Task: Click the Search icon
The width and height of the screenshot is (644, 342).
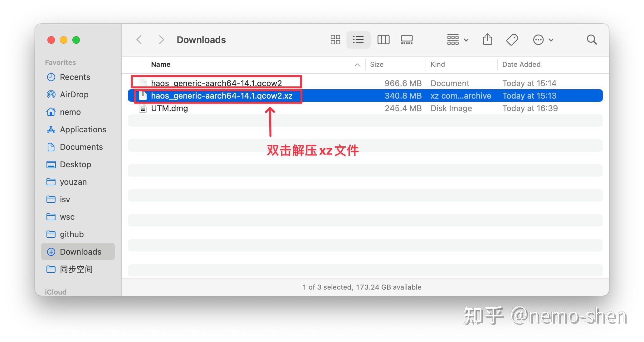Action: 592,40
